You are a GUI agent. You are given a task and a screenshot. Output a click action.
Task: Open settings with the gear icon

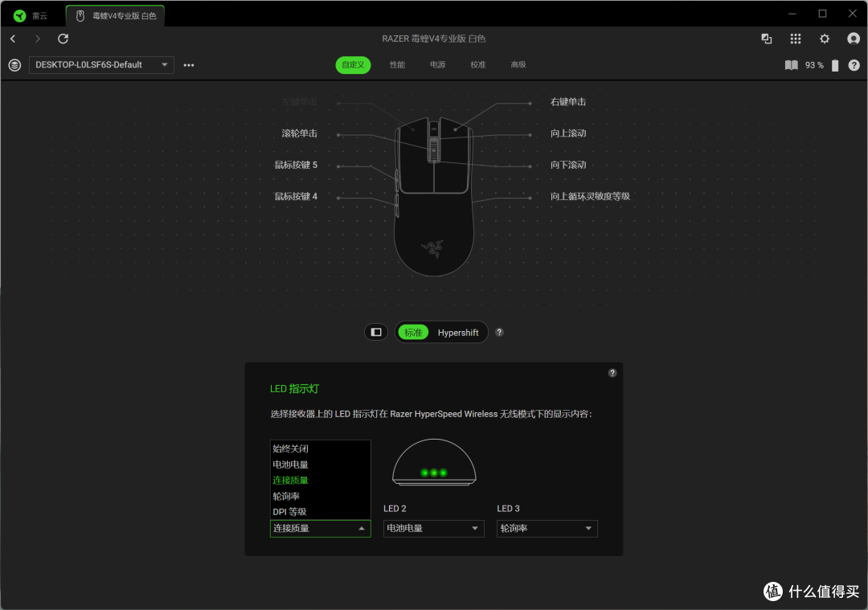(825, 39)
